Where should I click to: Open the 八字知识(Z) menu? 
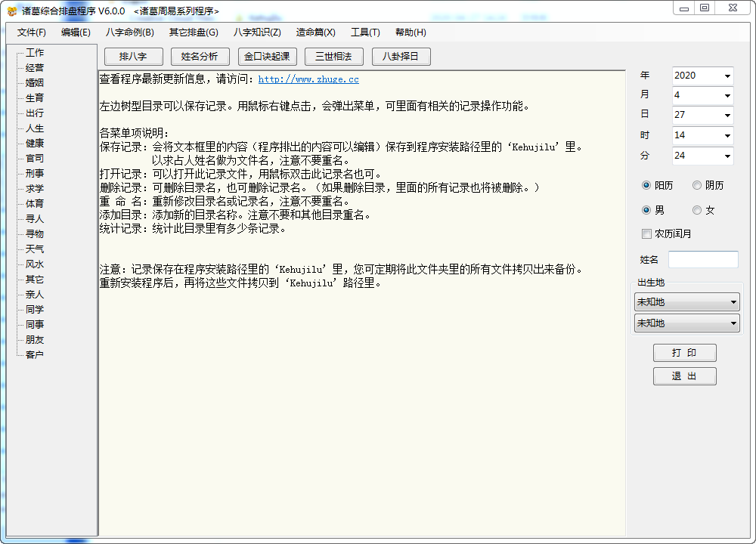[257, 32]
